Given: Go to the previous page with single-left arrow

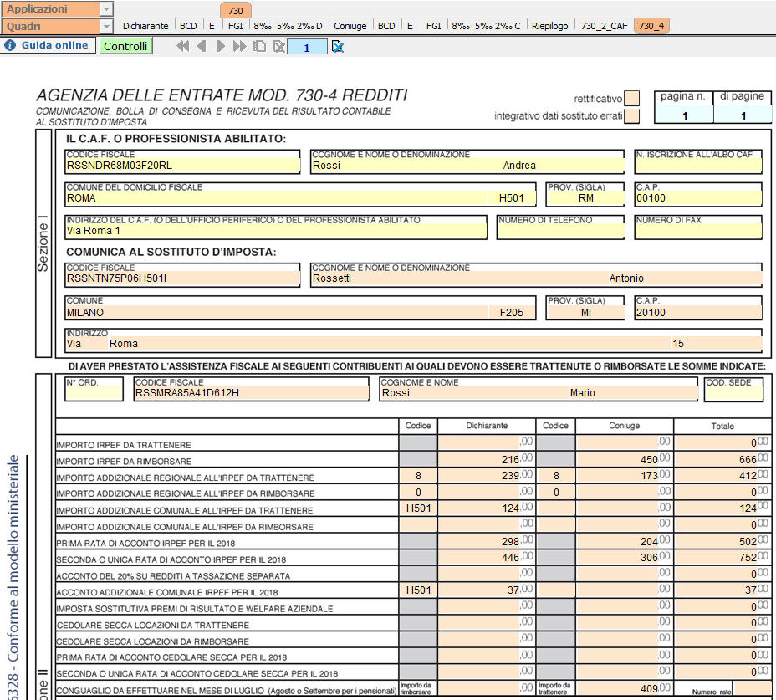Looking at the screenshot, I should 202,47.
